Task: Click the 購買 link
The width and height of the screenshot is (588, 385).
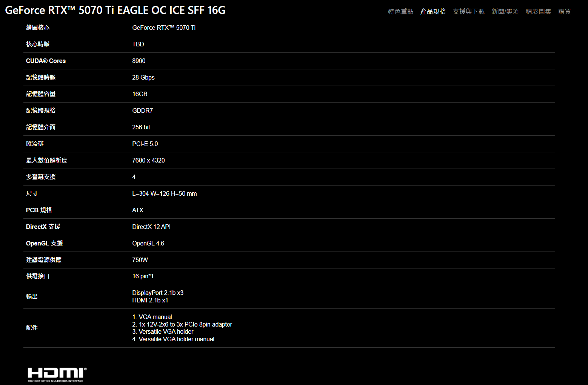Action: tap(565, 12)
